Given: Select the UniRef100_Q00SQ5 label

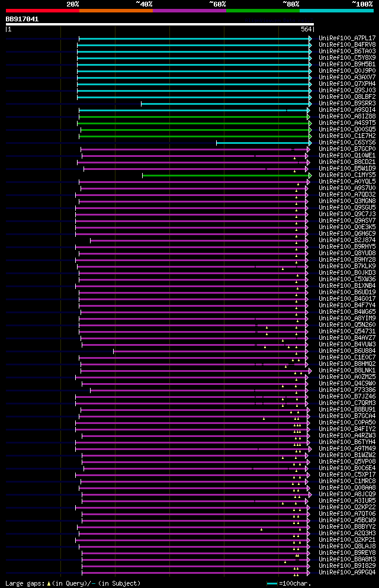Looking at the screenshot, I should 347,129.
